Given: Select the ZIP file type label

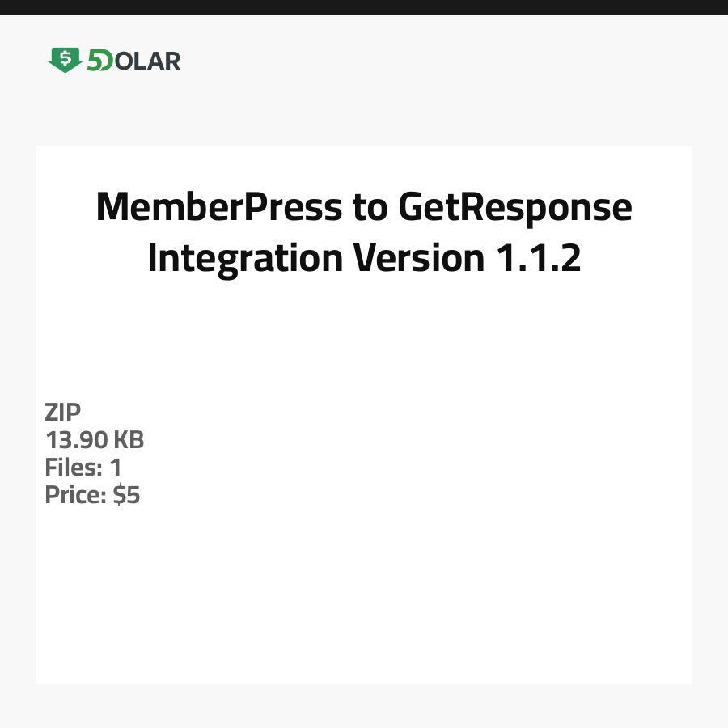Looking at the screenshot, I should [x=63, y=413].
